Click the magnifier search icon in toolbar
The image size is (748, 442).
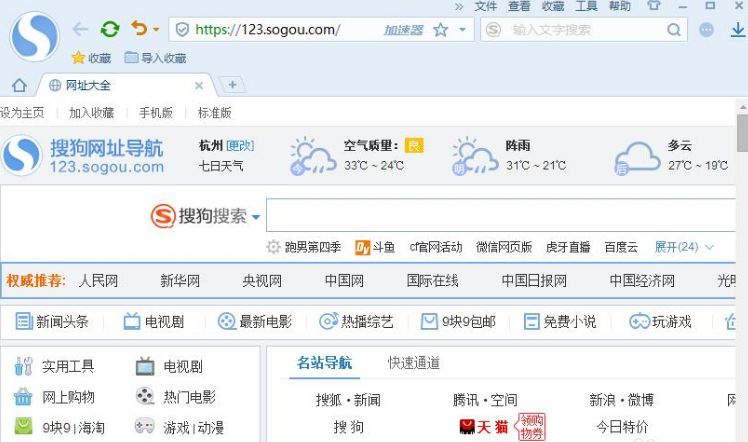674,30
